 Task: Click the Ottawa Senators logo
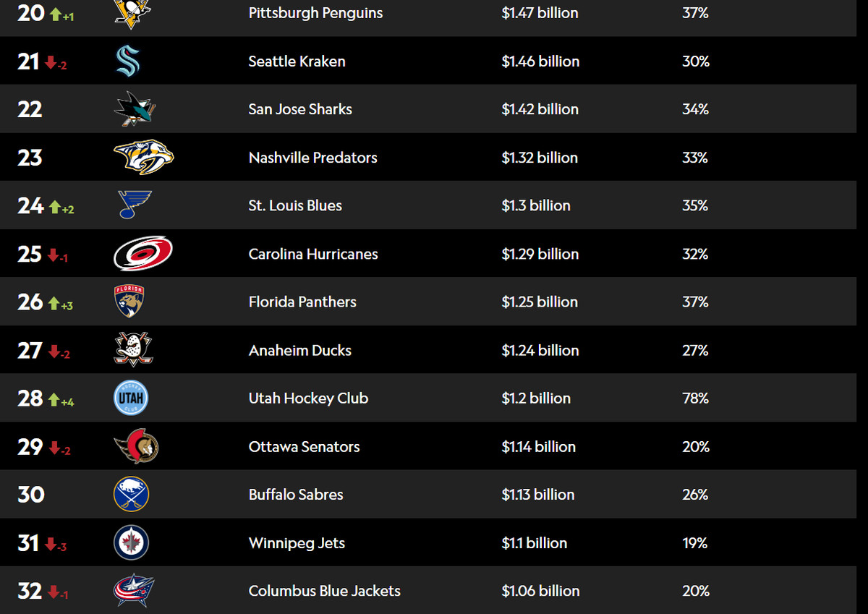pyautogui.click(x=136, y=447)
